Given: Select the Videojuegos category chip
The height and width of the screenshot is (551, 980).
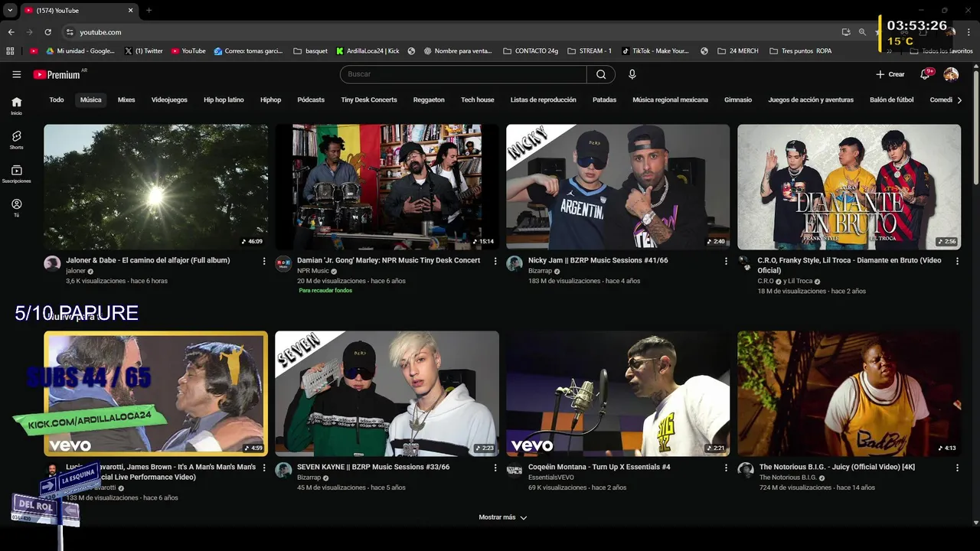Looking at the screenshot, I should [169, 99].
